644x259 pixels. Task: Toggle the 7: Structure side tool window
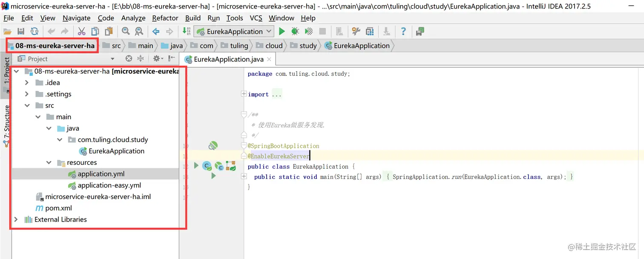6,126
